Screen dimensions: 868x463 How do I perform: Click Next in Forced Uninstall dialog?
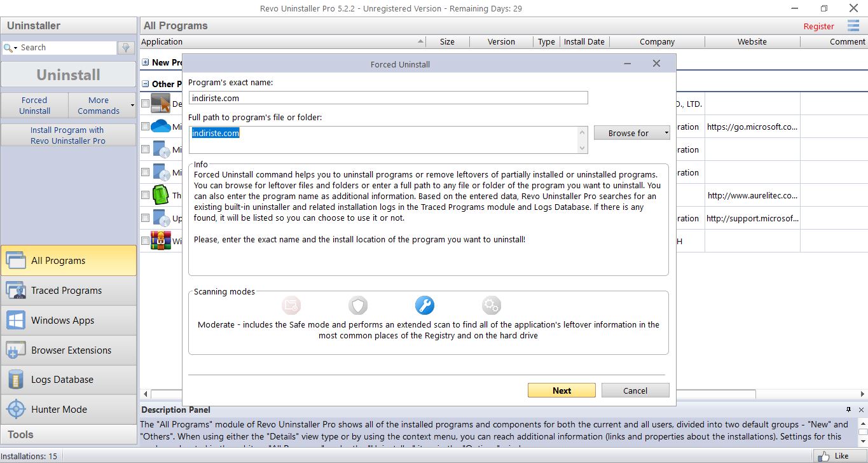[x=561, y=390]
